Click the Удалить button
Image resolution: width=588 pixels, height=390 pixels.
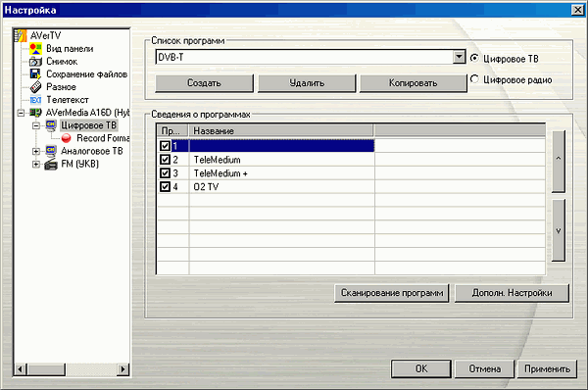pos(307,83)
